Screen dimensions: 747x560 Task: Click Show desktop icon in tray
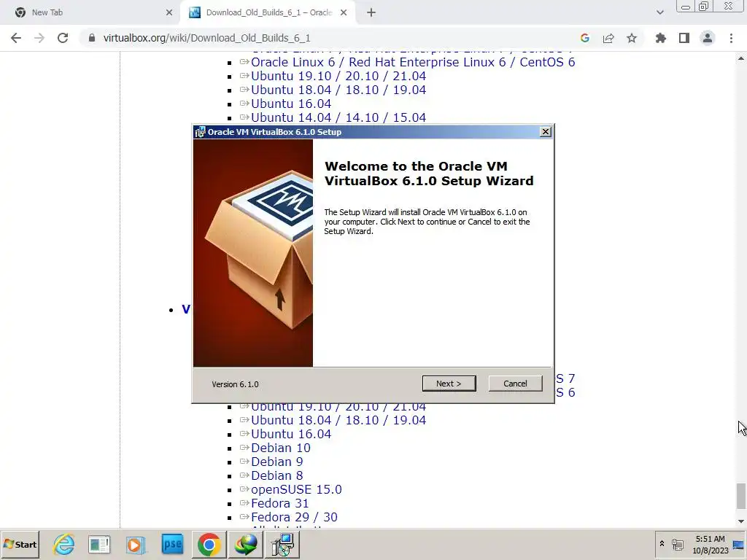(x=740, y=544)
